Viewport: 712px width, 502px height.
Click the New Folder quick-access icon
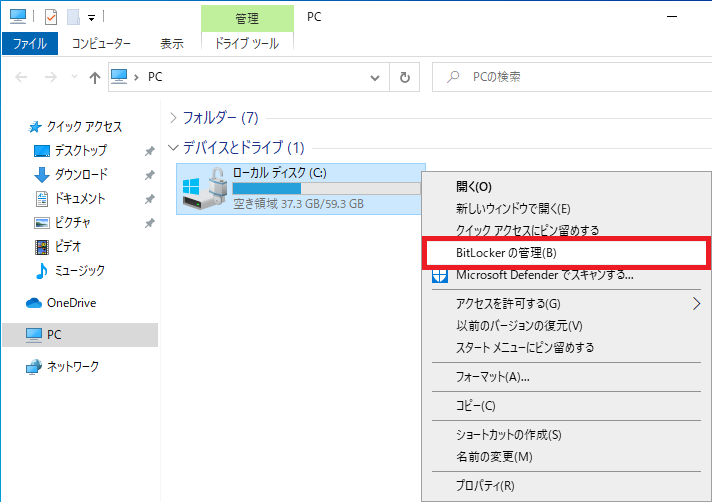coord(73,17)
